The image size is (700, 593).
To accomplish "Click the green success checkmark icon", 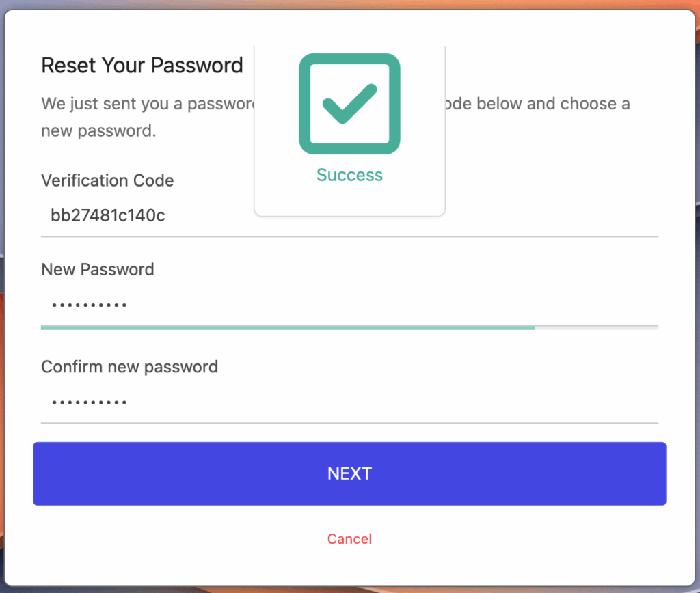I will click(x=349, y=104).
